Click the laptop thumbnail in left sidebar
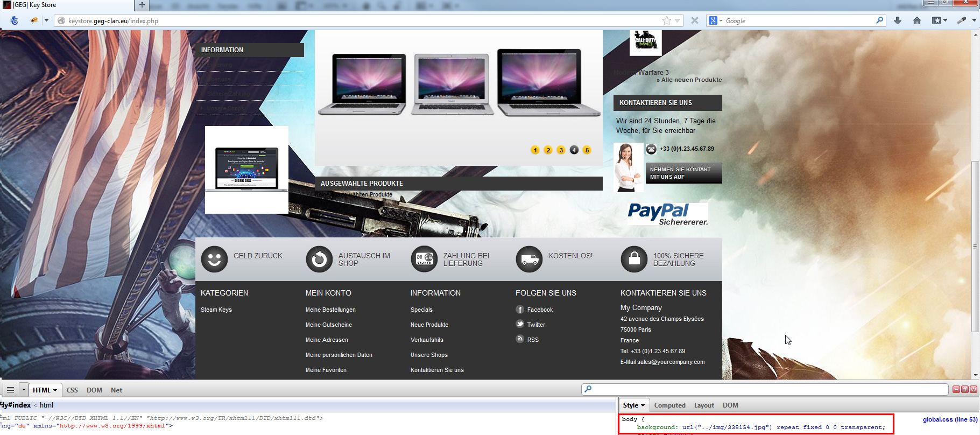The height and width of the screenshot is (435, 980). [246, 170]
